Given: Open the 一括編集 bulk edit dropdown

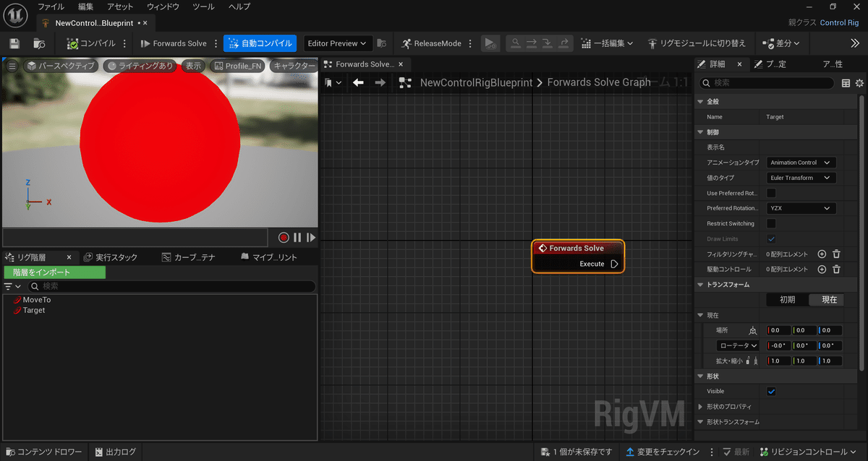Looking at the screenshot, I should click(607, 43).
